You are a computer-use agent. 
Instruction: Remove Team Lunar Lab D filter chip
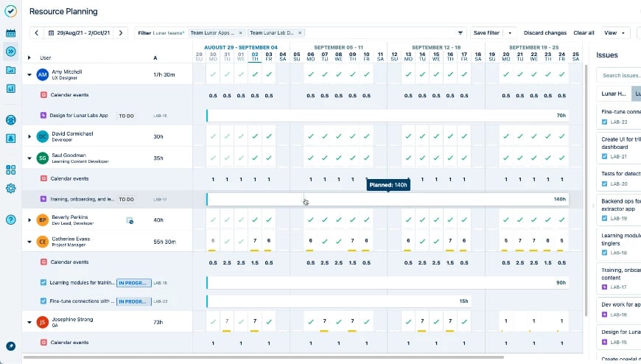coord(300,32)
